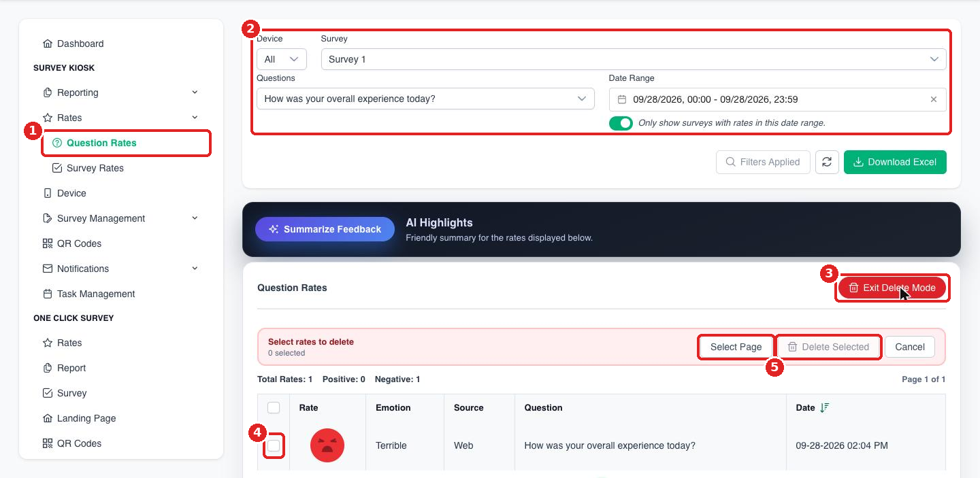Open Survey Kiosk QR Codes page
Viewport: 980px width, 478px height.
click(72, 243)
